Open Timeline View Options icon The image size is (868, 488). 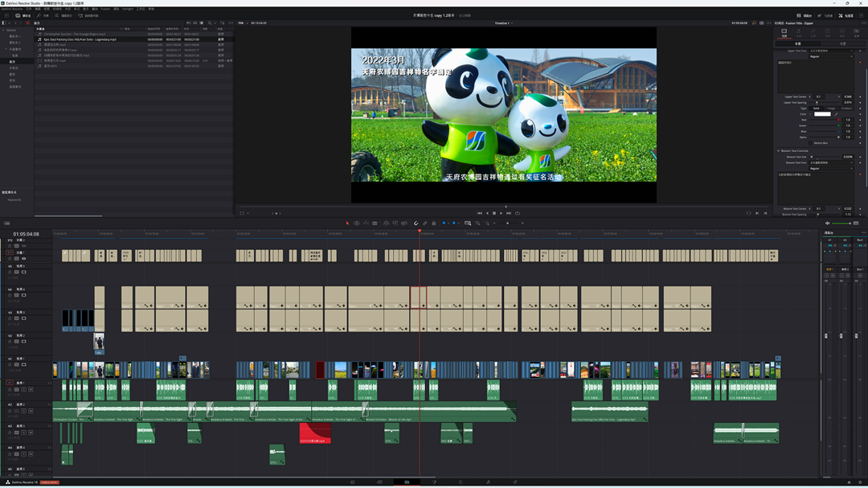[6, 223]
